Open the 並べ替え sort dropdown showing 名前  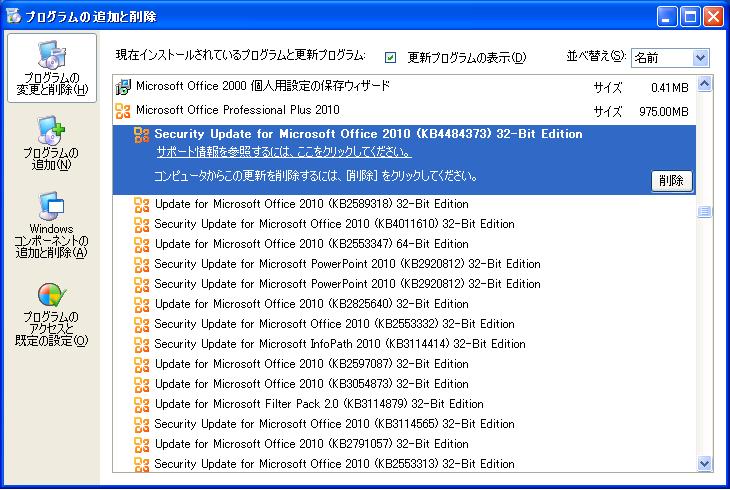670,58
